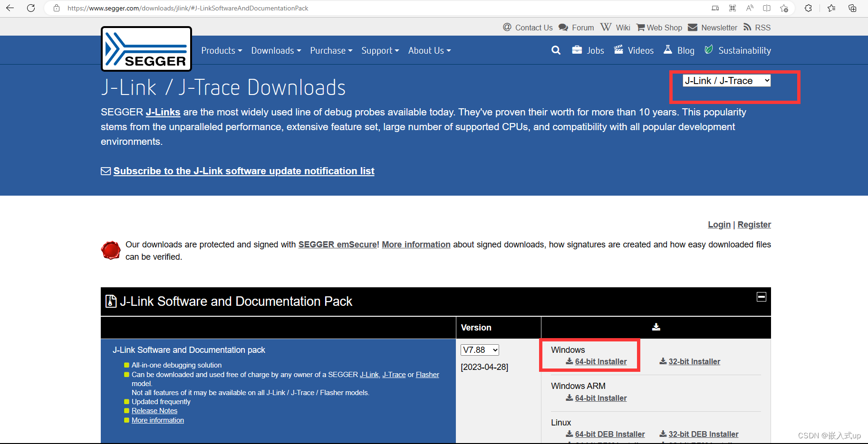Click the J-Link / J-Trace Downloads heading
The height and width of the screenshot is (444, 868).
tap(223, 88)
